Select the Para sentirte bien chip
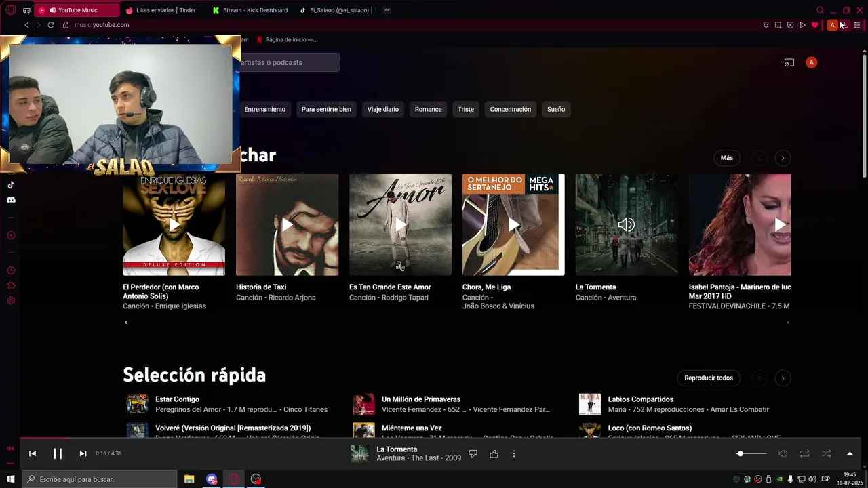 326,109
